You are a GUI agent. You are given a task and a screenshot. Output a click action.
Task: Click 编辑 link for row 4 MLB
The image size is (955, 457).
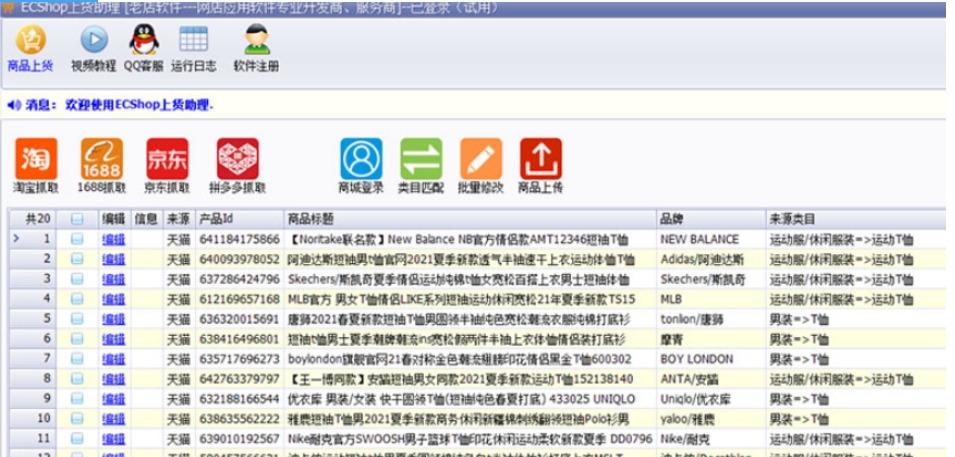tap(113, 299)
